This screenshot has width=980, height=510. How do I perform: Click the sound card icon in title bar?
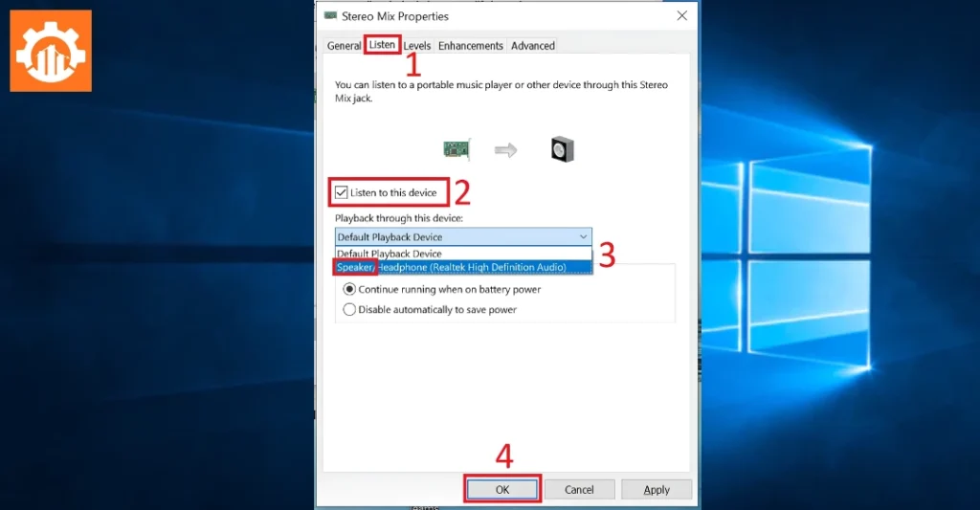[330, 15]
